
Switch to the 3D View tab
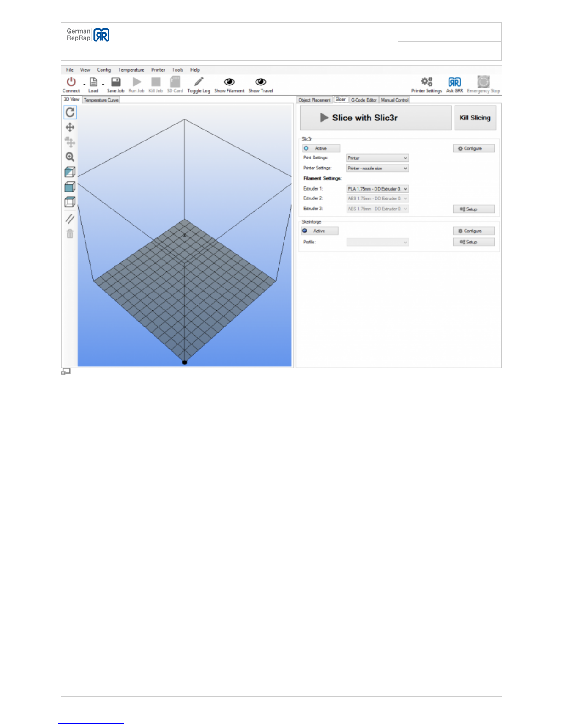[71, 99]
